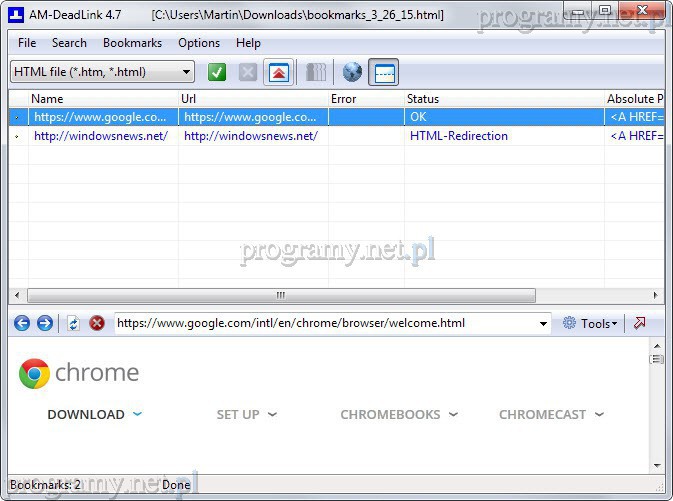Click the red arrow icon beside Tools
This screenshot has width=673, height=501.
[x=640, y=323]
